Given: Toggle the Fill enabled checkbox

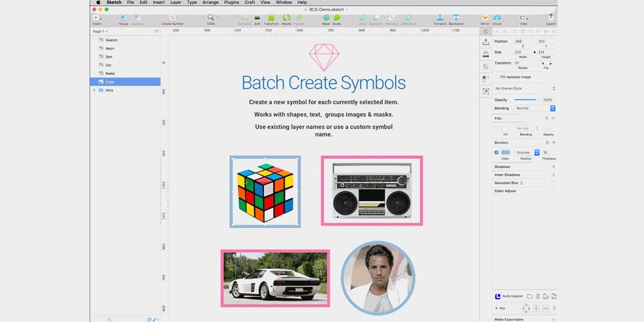Looking at the screenshot, I should (x=497, y=129).
